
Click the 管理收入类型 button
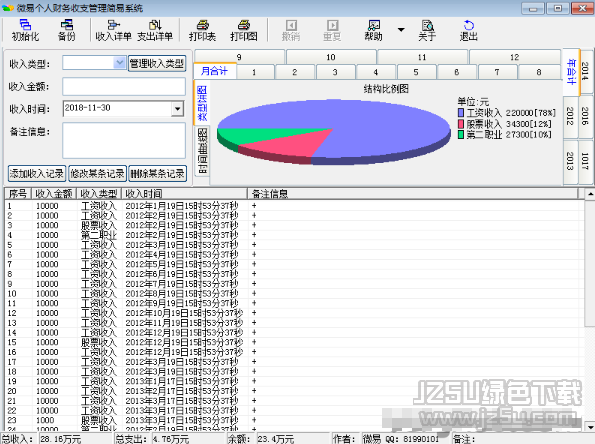tap(157, 63)
